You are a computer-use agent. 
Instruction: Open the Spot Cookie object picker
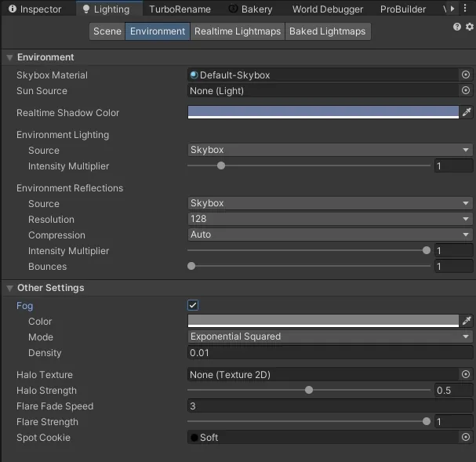(x=466, y=437)
